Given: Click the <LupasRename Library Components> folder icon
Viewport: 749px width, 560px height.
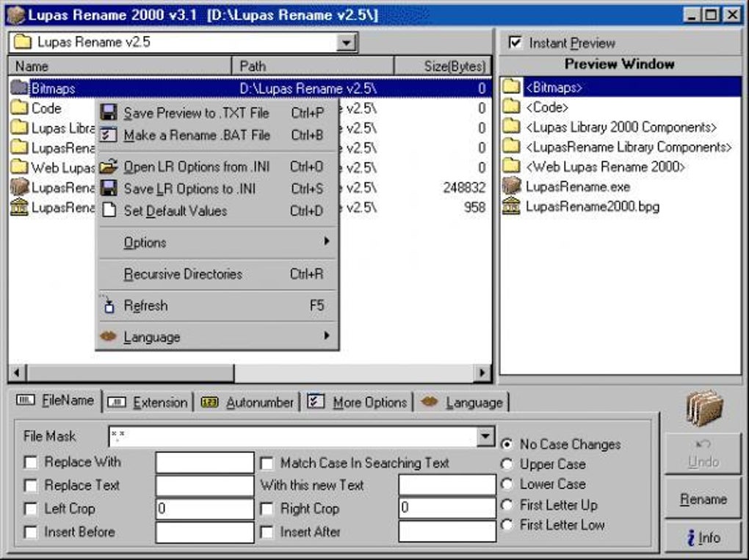Looking at the screenshot, I should tap(511, 146).
